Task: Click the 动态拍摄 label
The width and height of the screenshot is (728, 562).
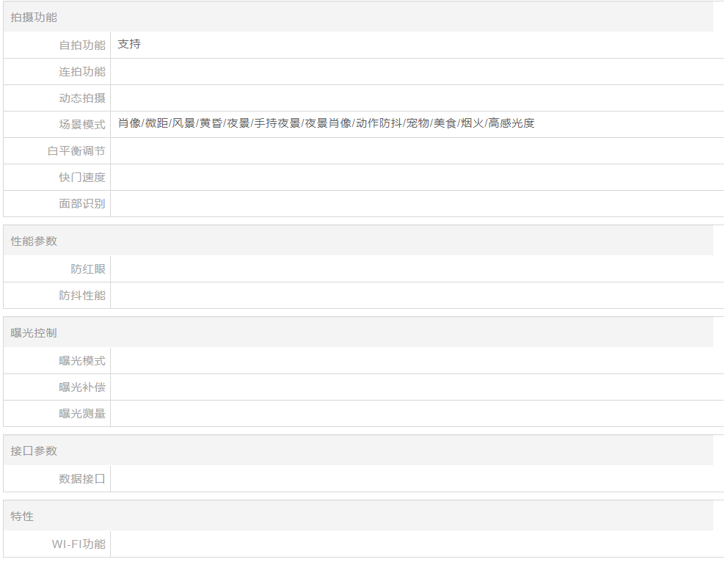Action: 82,98
